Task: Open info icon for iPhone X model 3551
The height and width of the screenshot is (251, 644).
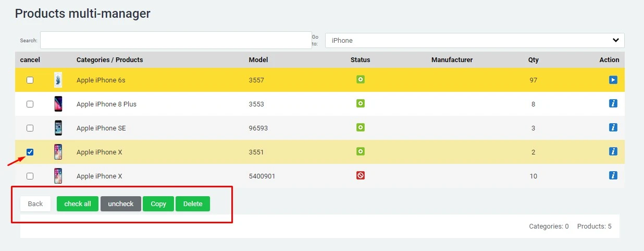Action: [613, 151]
